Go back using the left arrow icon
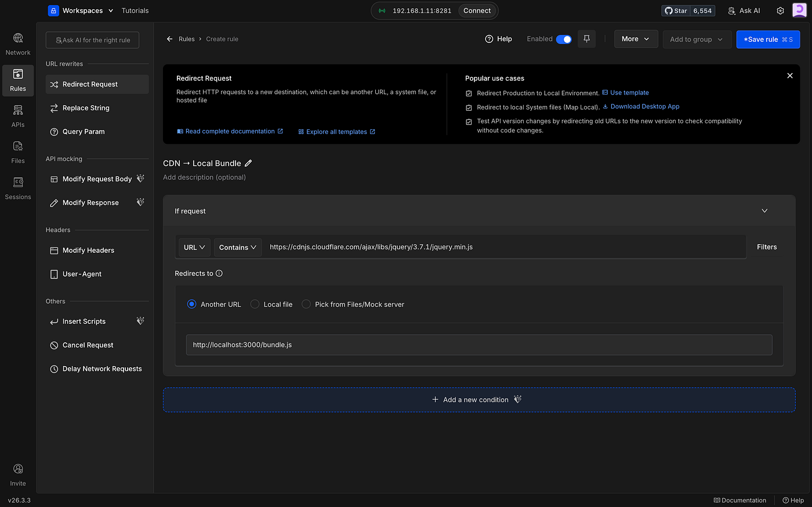The width and height of the screenshot is (812, 507). click(170, 39)
